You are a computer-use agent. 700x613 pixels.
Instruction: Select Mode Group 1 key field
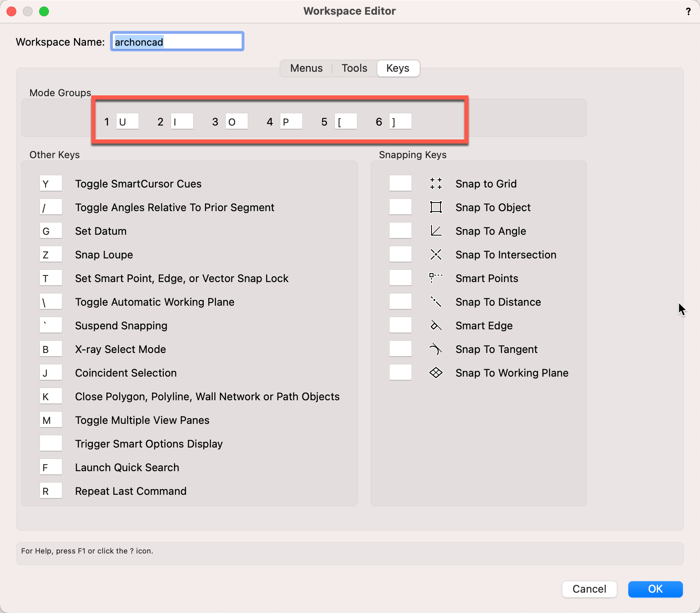click(x=128, y=121)
